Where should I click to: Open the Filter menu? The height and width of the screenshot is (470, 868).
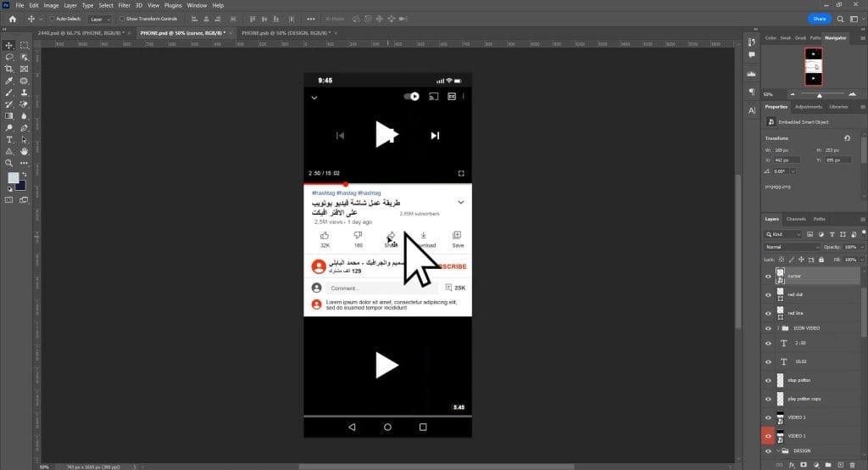pos(124,6)
